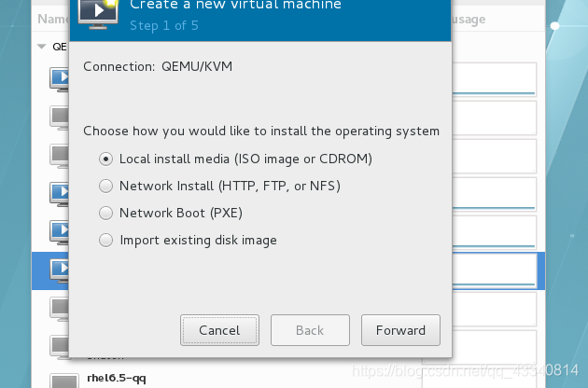The height and width of the screenshot is (388, 588).
Task: Sort by the Name column header
Action: coord(52,19)
